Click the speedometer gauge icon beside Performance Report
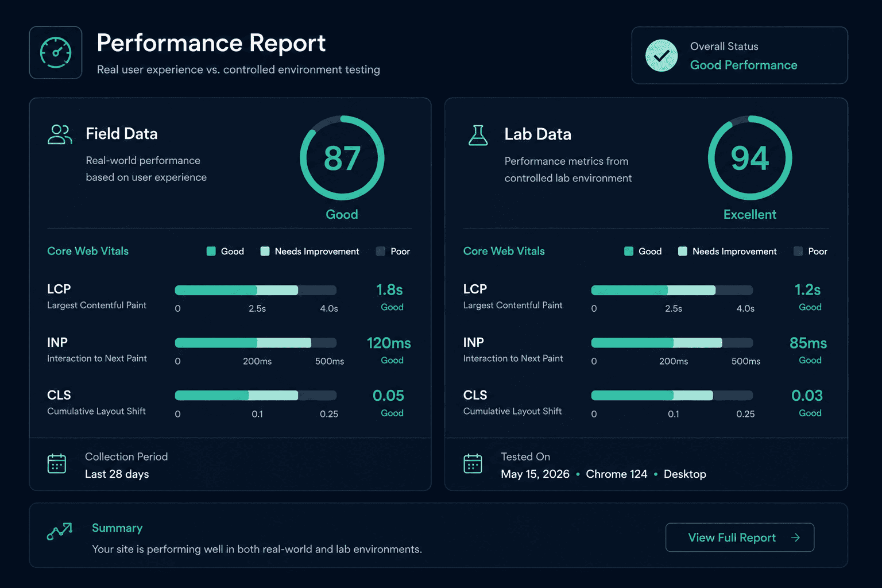The image size is (882, 588). [56, 52]
